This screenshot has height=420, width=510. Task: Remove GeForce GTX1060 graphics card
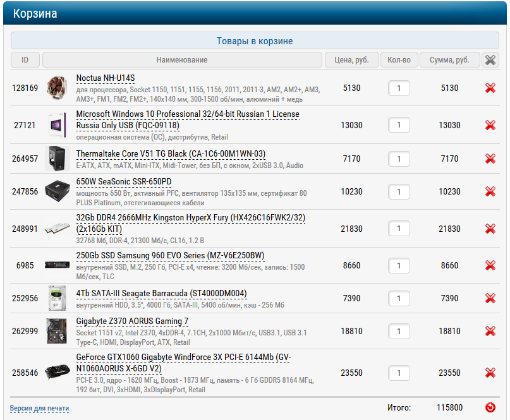pos(490,373)
